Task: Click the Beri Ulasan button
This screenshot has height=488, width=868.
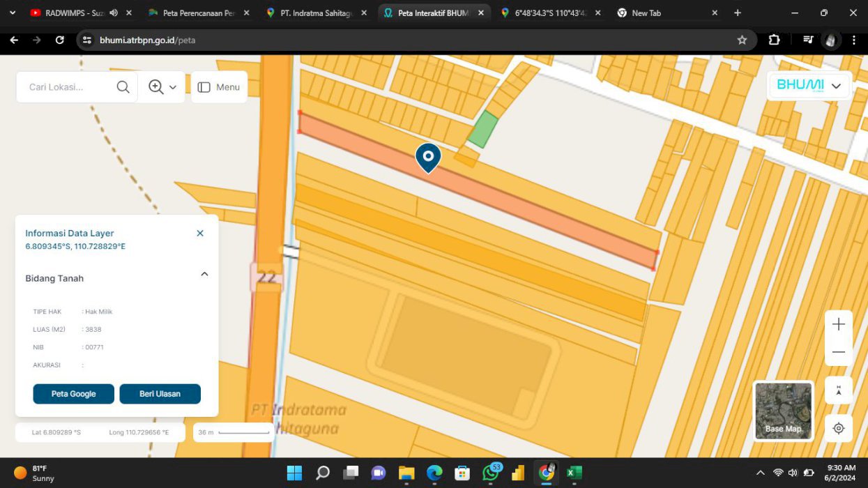Action: [x=160, y=394]
